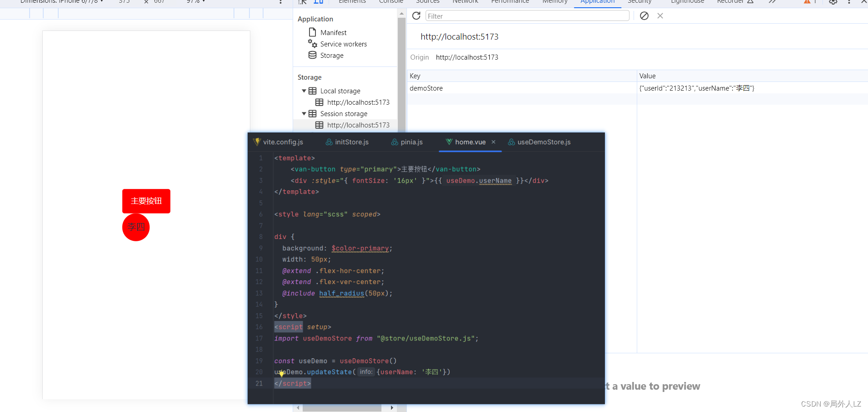Click the half_radius mixin name in the code
The width and height of the screenshot is (868, 412).
[341, 294]
